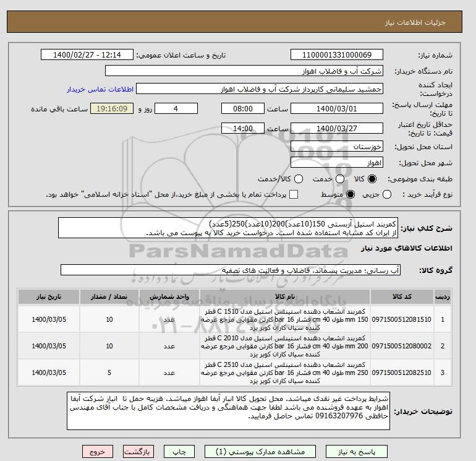Image resolution: width=476 pixels, height=461 pixels.
Task: Click the deadline time field 08:00
Action: [243, 108]
